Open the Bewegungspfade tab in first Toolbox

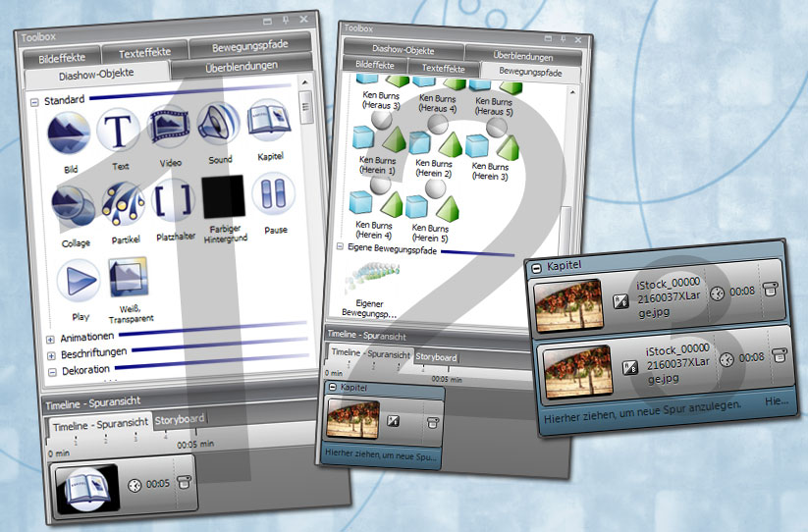point(250,46)
